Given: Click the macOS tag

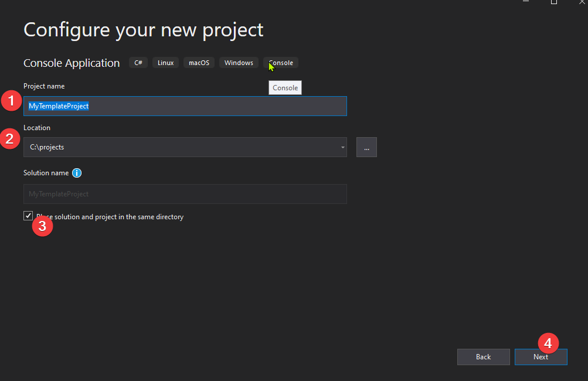Looking at the screenshot, I should [199, 63].
